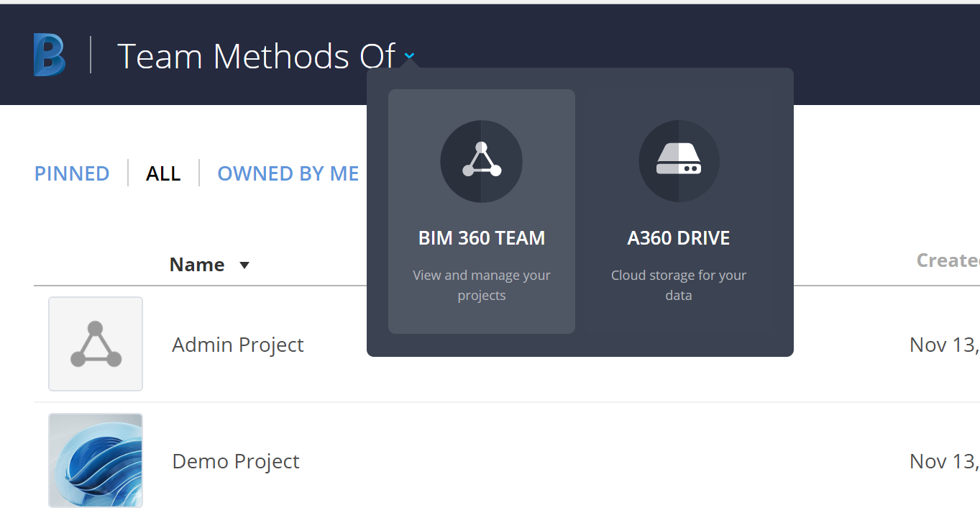Open the Name column sort dropdown
Screen dimensions: 980x518
(x=244, y=265)
